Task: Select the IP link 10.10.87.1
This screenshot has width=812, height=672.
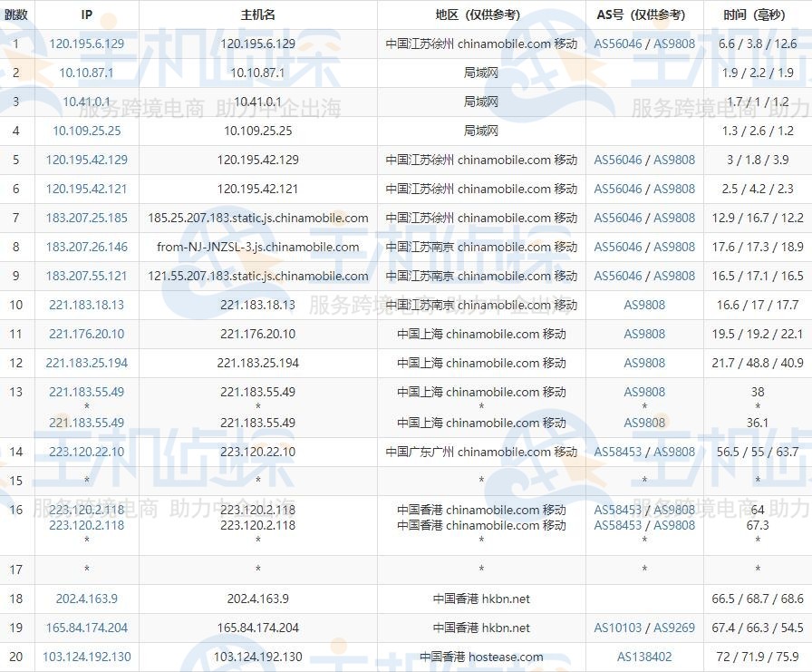Action: coord(85,73)
